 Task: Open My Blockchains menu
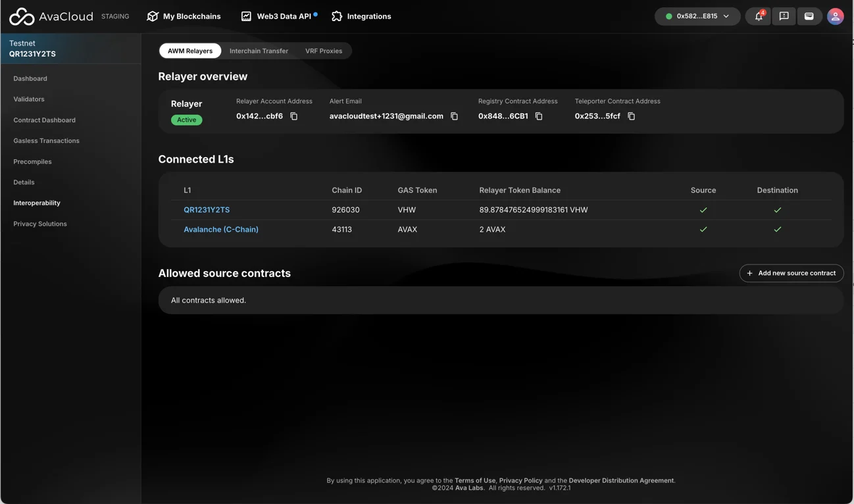tap(184, 16)
